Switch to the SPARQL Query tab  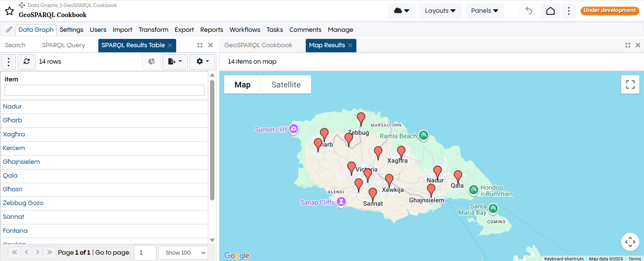click(x=63, y=45)
